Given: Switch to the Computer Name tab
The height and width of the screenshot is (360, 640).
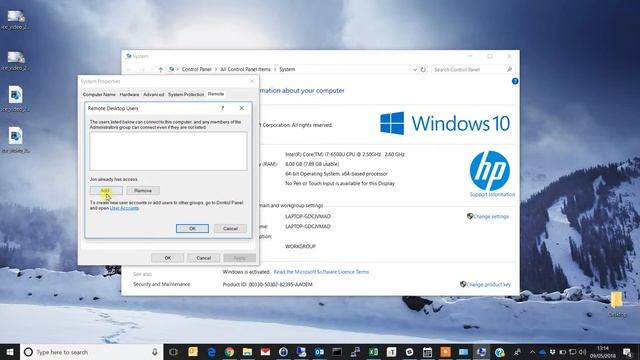Looking at the screenshot, I should click(99, 94).
